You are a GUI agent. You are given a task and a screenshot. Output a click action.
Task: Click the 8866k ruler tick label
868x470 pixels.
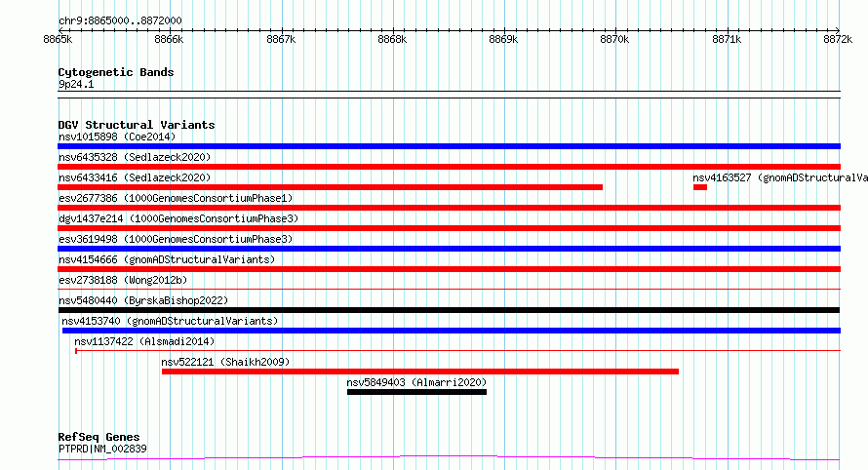point(169,39)
